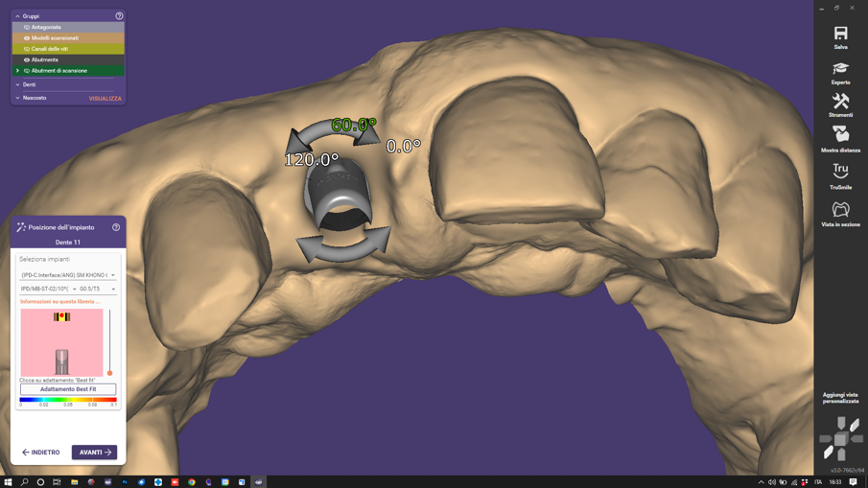Expand the Denti section
This screenshot has height=488, width=868.
(17, 84)
